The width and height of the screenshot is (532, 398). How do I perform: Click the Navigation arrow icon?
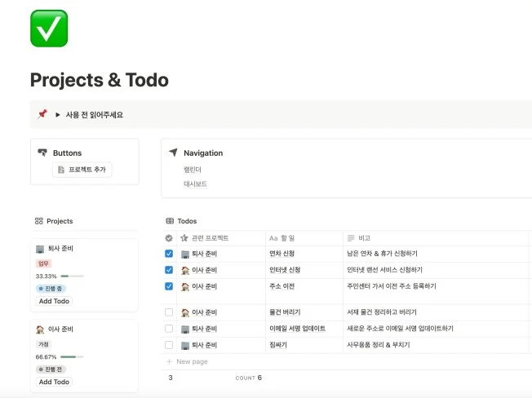pyautogui.click(x=173, y=153)
